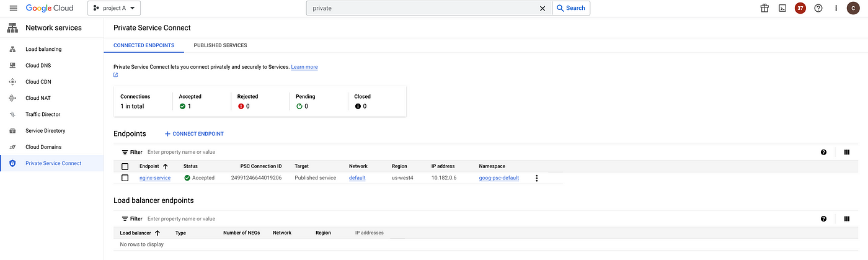Click the Published service target cell
This screenshot has width=868, height=260.
click(x=315, y=178)
